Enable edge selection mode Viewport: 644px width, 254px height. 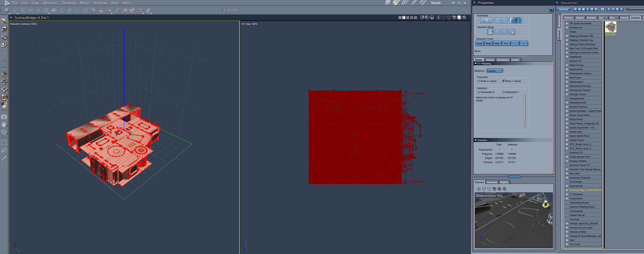(505, 32)
